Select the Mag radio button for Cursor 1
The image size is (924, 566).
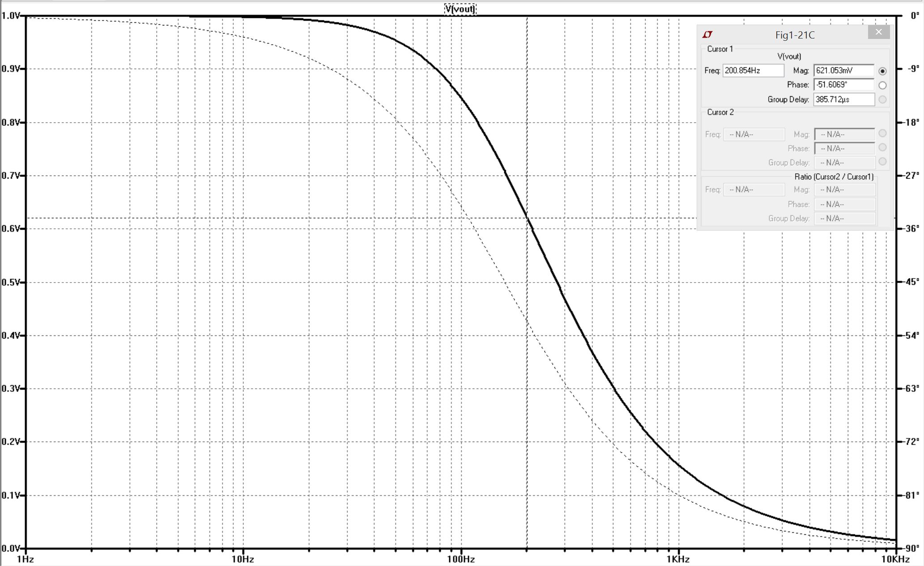click(882, 71)
